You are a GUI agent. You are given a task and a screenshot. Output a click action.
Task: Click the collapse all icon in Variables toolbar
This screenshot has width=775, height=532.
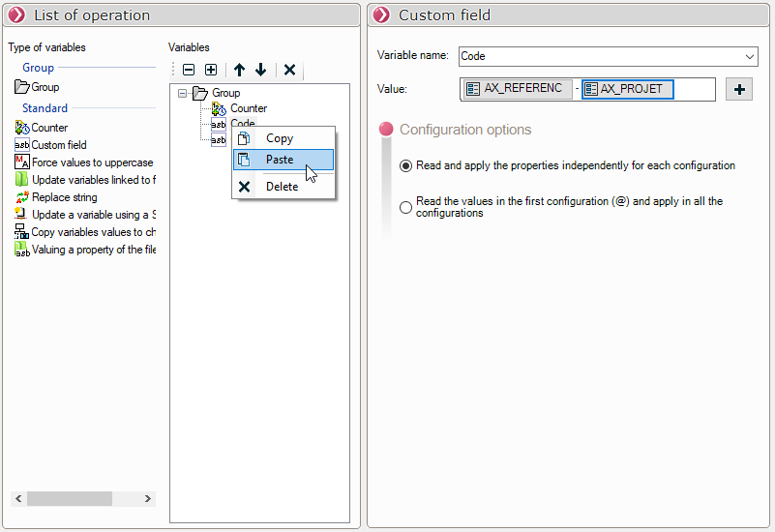[x=189, y=70]
